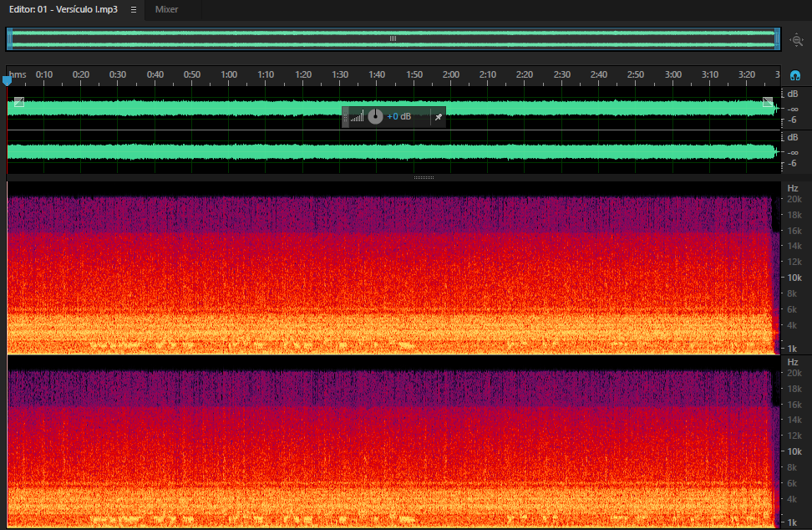Viewport: 812px width, 530px height.
Task: Click the HUD amplitude bars icon
Action: (x=357, y=117)
